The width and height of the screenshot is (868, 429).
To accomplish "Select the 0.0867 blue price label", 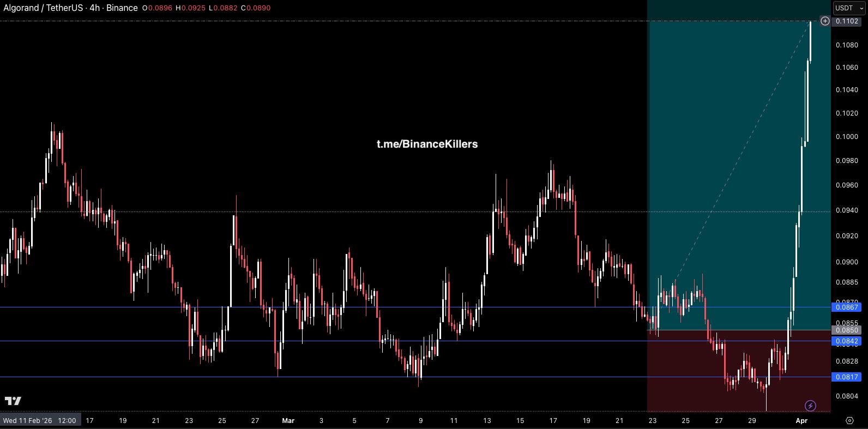I will tap(846, 307).
